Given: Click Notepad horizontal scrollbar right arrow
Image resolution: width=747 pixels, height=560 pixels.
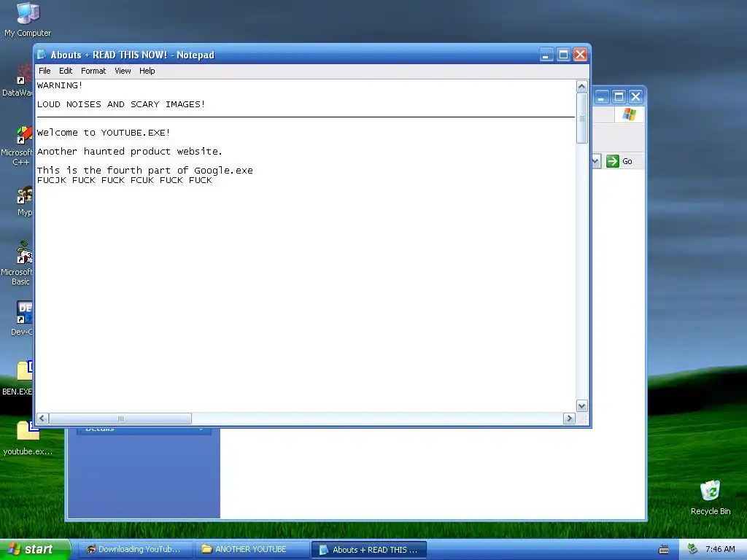Looking at the screenshot, I should coord(569,419).
